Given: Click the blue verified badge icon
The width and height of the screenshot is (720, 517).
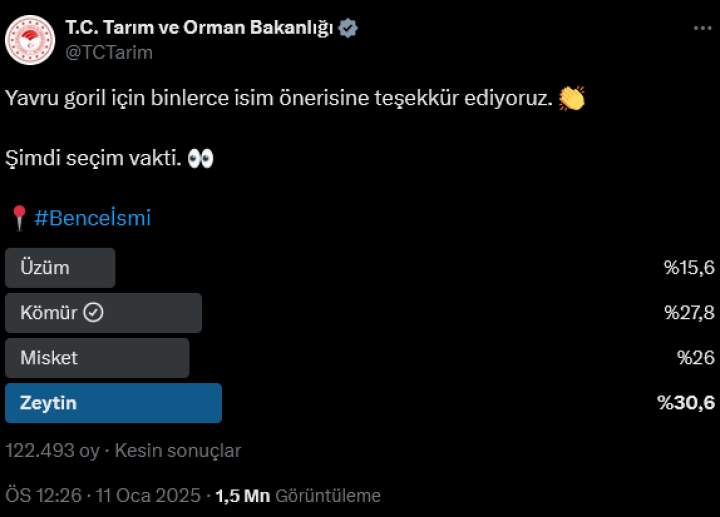Looking at the screenshot, I should pos(348,28).
